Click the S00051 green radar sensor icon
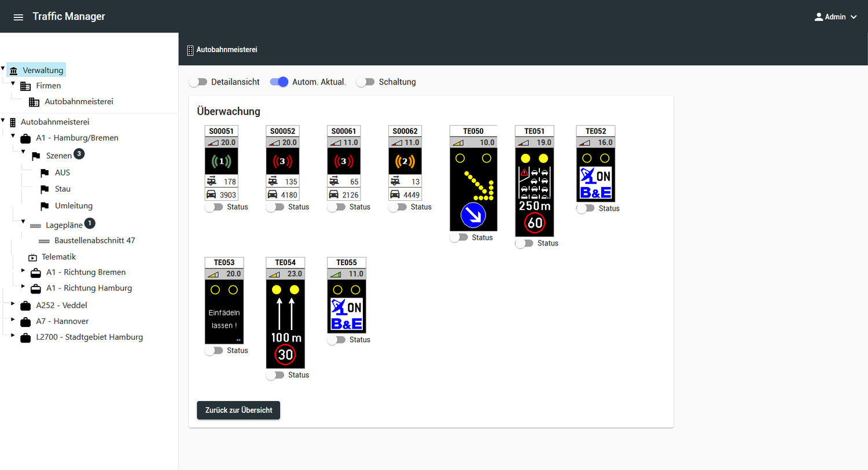This screenshot has width=868, height=470. tap(221, 161)
